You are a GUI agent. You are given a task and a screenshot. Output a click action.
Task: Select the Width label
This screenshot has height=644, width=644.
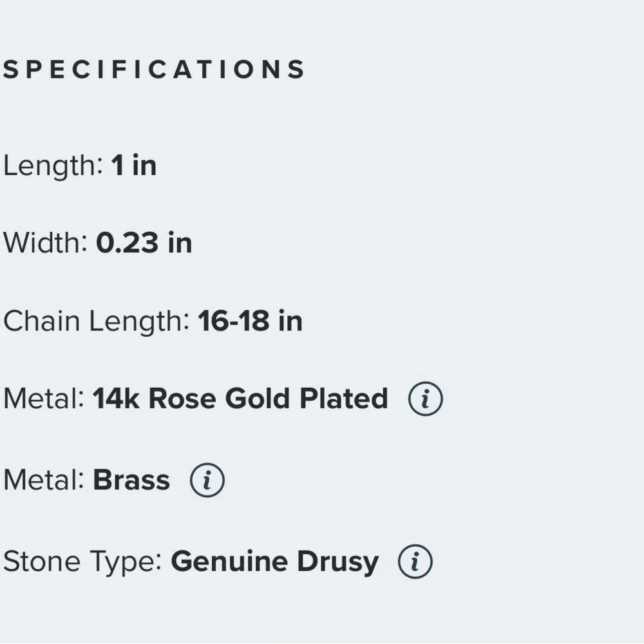[45, 242]
